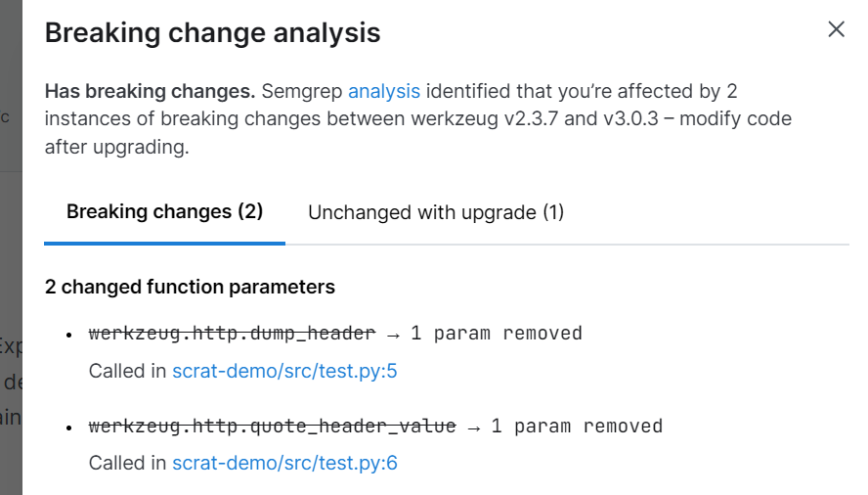Click 1 param removed beside dump_header
The height and width of the screenshot is (495, 868).
pos(496,334)
